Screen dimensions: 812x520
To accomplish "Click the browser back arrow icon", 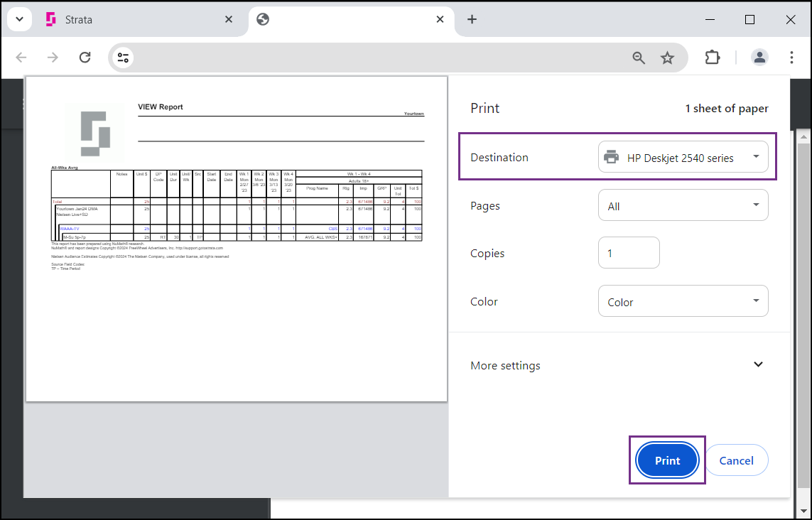I will coord(21,57).
